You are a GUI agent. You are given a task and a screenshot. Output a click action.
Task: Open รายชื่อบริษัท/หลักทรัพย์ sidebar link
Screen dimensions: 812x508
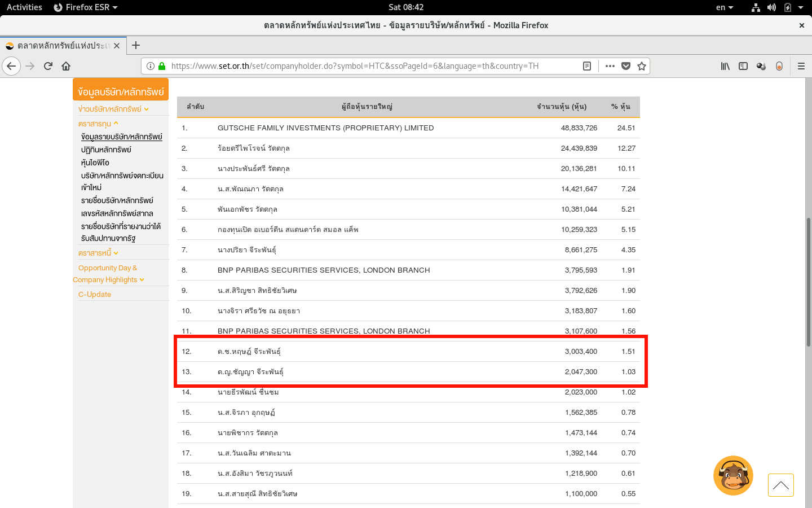(x=117, y=200)
